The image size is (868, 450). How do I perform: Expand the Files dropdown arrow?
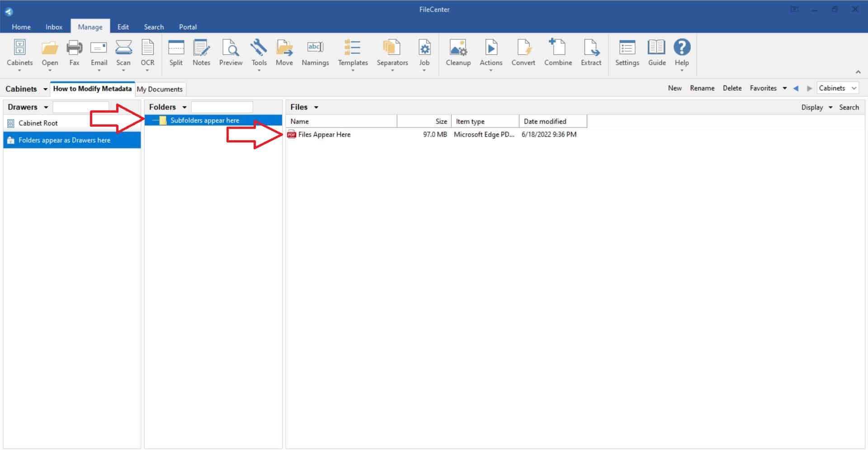(x=316, y=107)
